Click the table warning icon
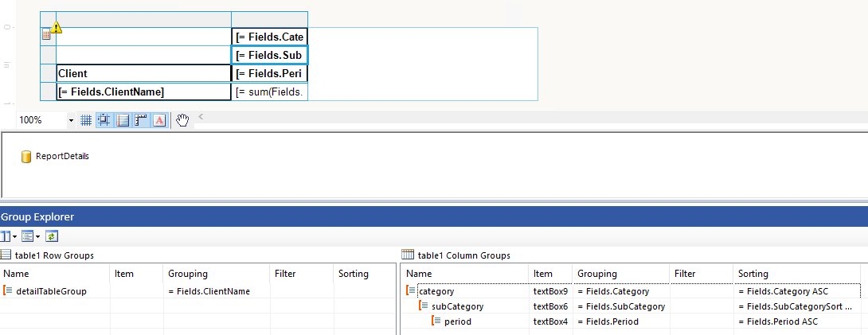The width and height of the screenshot is (868, 335). pyautogui.click(x=56, y=28)
